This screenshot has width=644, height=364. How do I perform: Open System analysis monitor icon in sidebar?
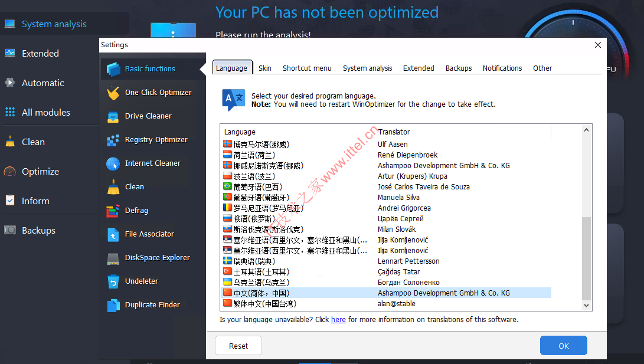coord(10,24)
